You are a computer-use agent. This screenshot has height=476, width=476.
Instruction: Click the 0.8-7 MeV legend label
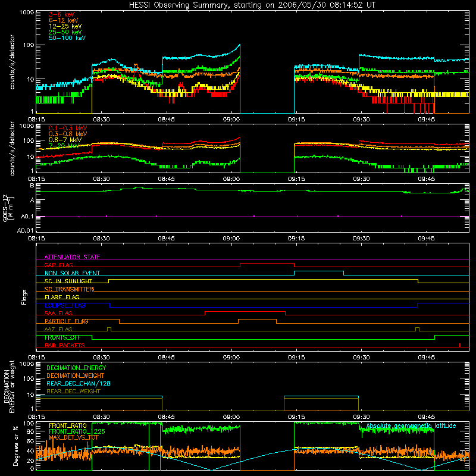(65, 140)
